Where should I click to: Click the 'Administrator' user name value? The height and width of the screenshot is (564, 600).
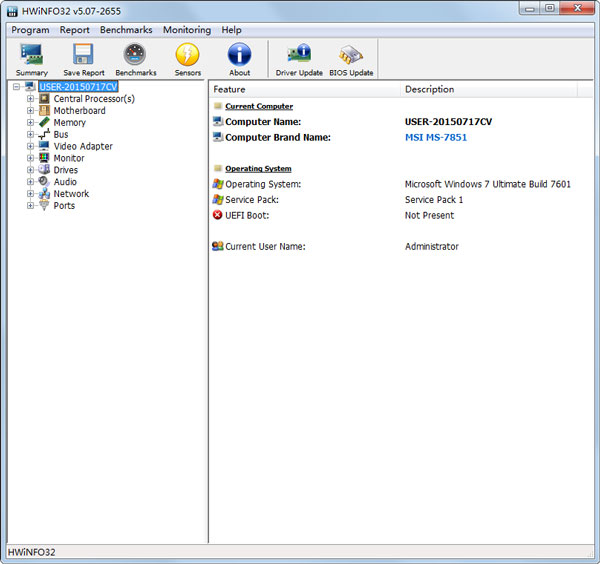click(432, 246)
